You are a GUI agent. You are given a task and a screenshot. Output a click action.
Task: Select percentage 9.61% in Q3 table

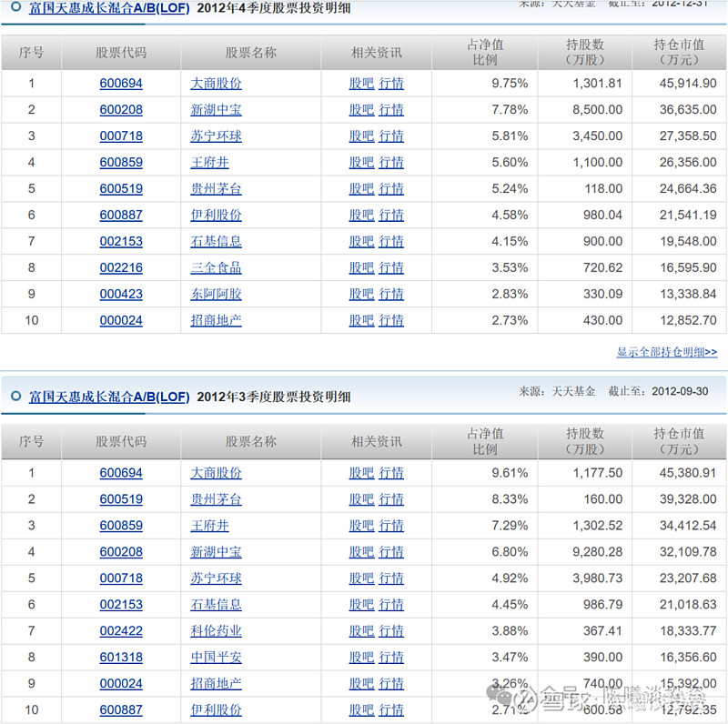pyautogui.click(x=510, y=473)
